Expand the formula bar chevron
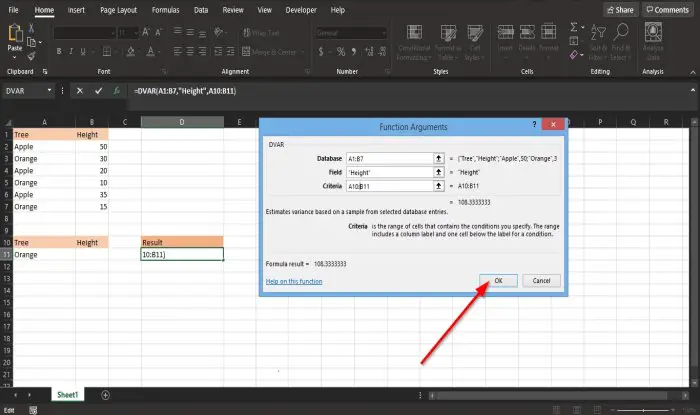700x415 pixels. click(x=692, y=90)
